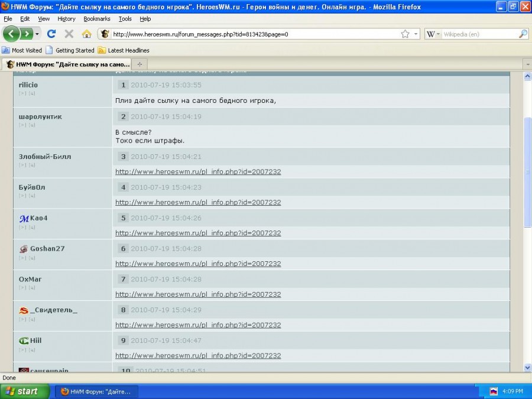Open the profile of user БуйвОл
532x399 pixels.
[32, 187]
